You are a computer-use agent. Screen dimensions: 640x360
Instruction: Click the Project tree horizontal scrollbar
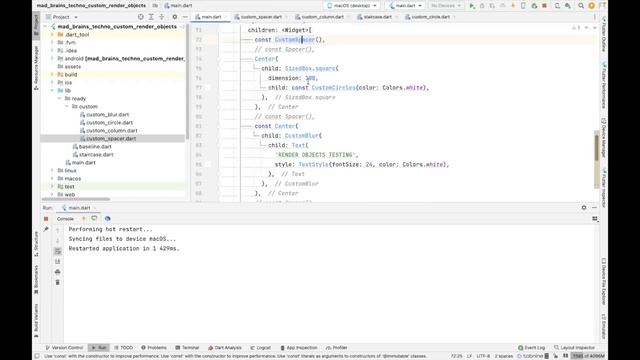tap(76, 199)
